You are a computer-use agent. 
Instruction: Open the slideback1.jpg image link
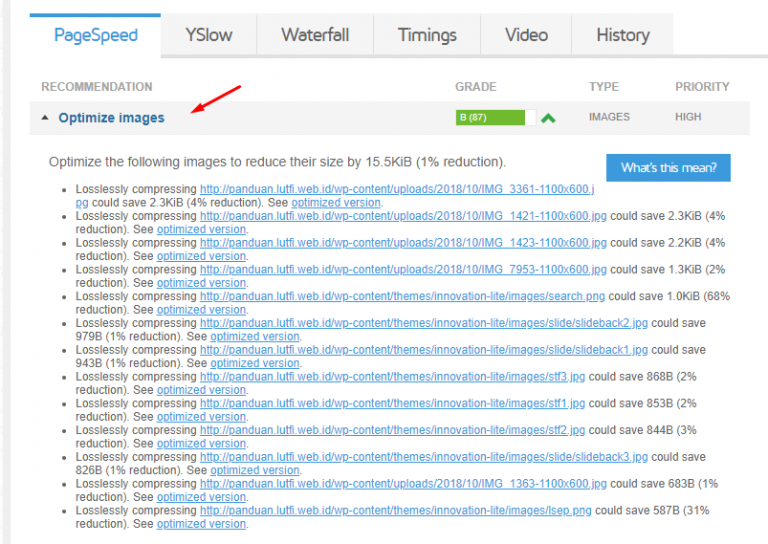[424, 350]
